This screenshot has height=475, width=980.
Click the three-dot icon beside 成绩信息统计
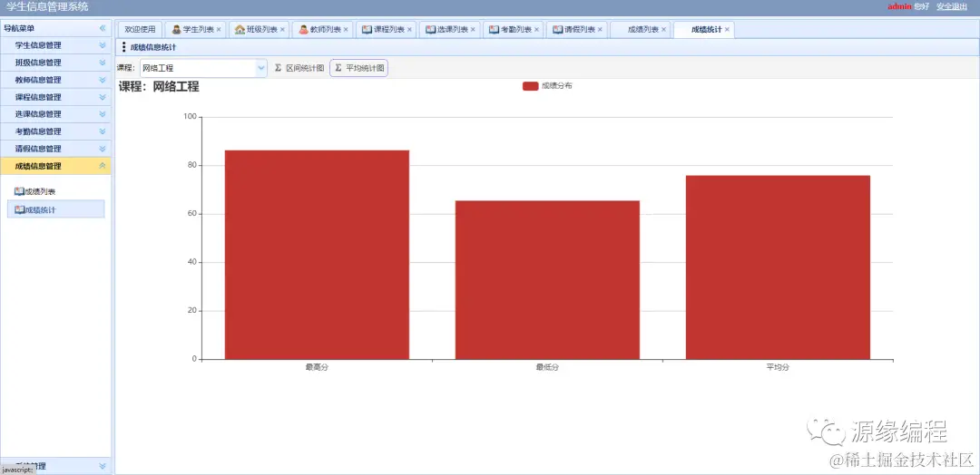[123, 47]
